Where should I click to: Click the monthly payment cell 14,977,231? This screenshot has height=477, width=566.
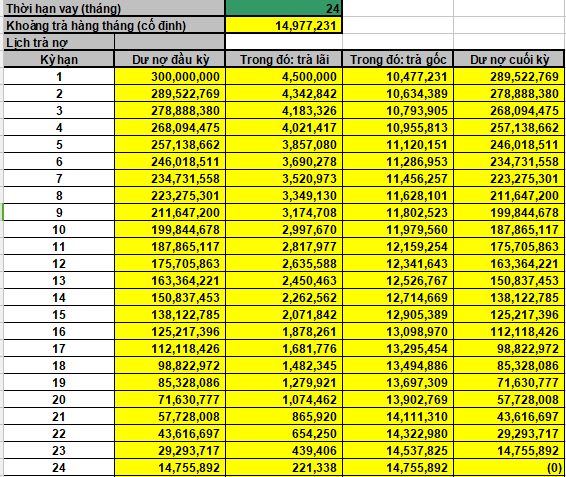click(283, 25)
